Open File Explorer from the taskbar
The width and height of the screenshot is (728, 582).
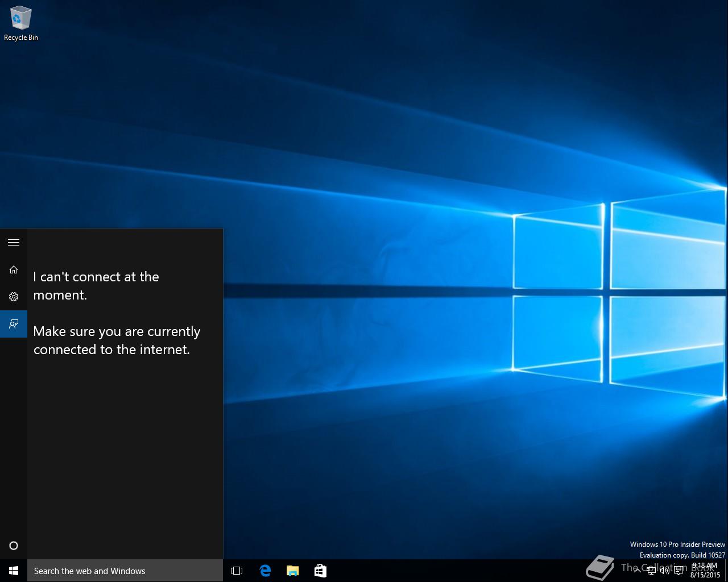[x=293, y=571]
